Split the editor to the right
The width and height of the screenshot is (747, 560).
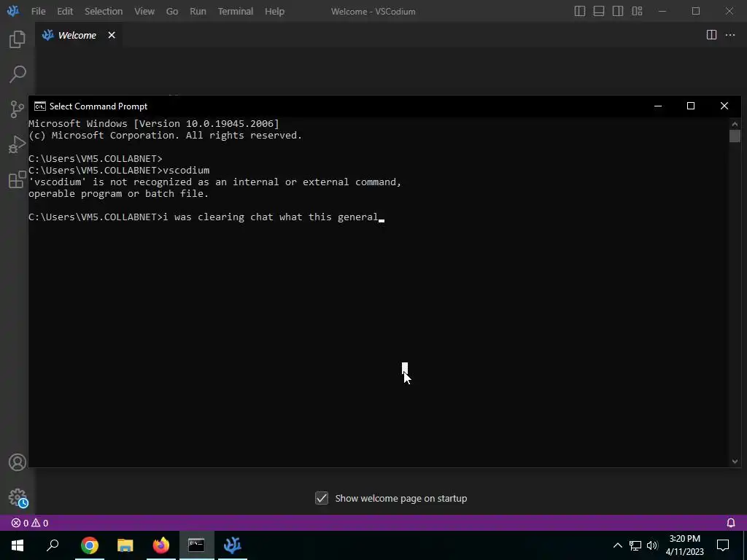[x=711, y=35]
